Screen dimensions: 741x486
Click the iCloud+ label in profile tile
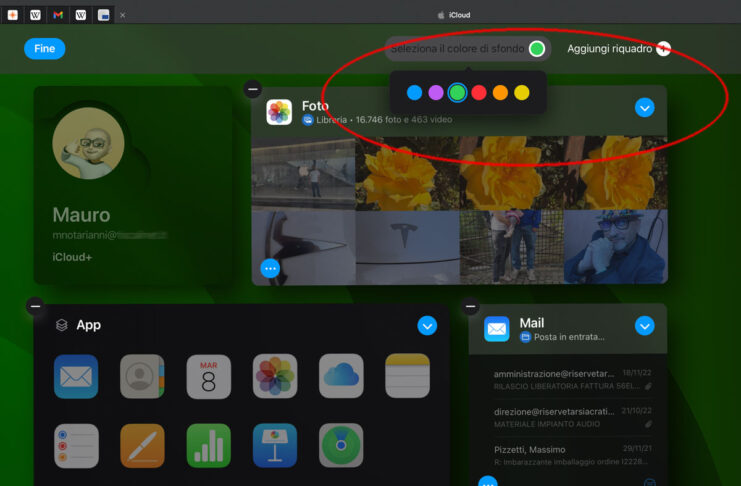click(72, 257)
